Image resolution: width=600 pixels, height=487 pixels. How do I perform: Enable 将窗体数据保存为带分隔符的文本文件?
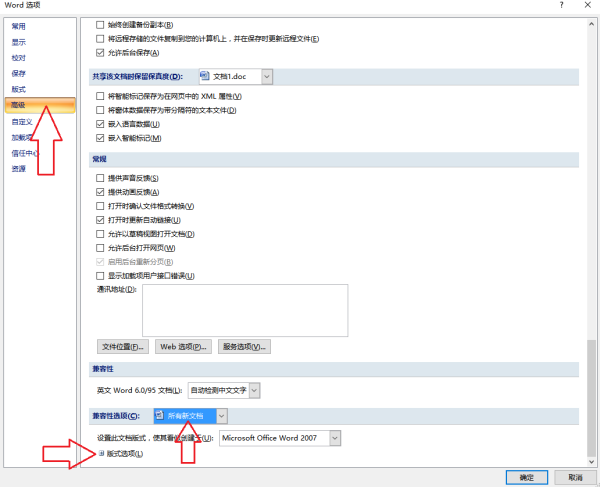point(100,110)
